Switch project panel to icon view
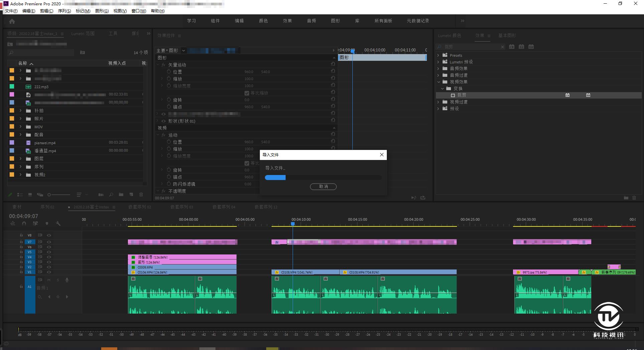 pos(30,195)
